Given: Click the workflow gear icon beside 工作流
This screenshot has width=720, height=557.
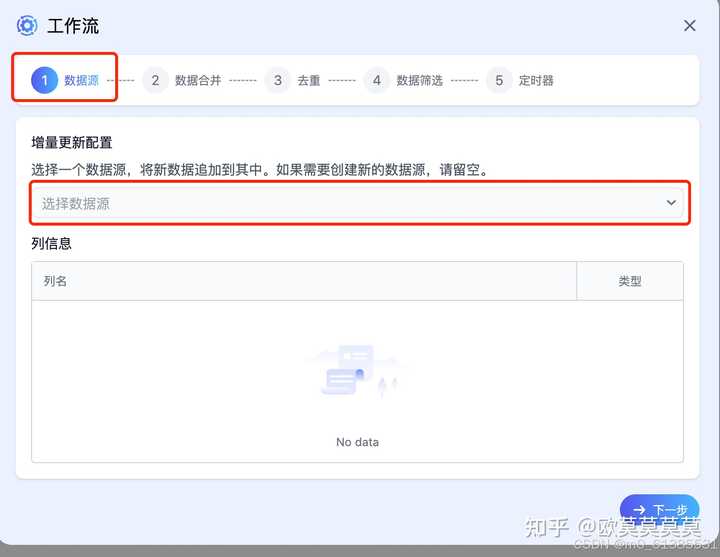Looking at the screenshot, I should pos(27,26).
